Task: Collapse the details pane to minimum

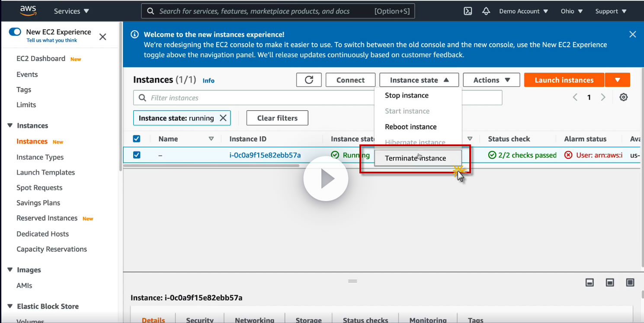Action: pyautogui.click(x=590, y=282)
